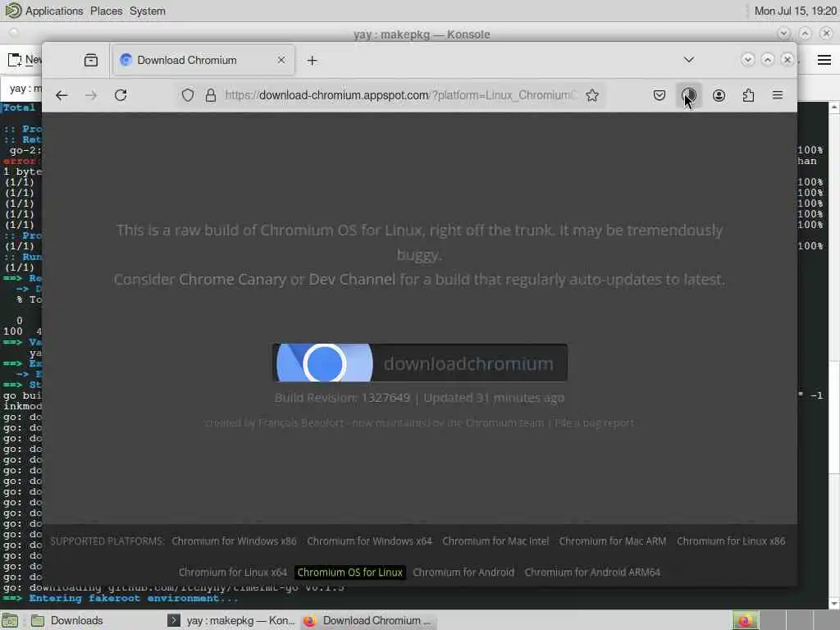Click the clock Mon Jul 15 19:20
This screenshot has height=630, width=840.
[795, 11]
